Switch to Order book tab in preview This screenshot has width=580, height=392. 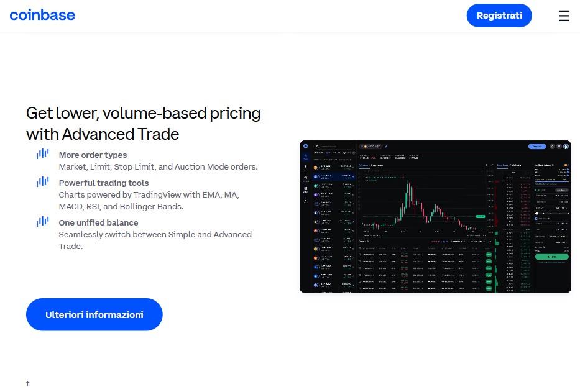502,165
